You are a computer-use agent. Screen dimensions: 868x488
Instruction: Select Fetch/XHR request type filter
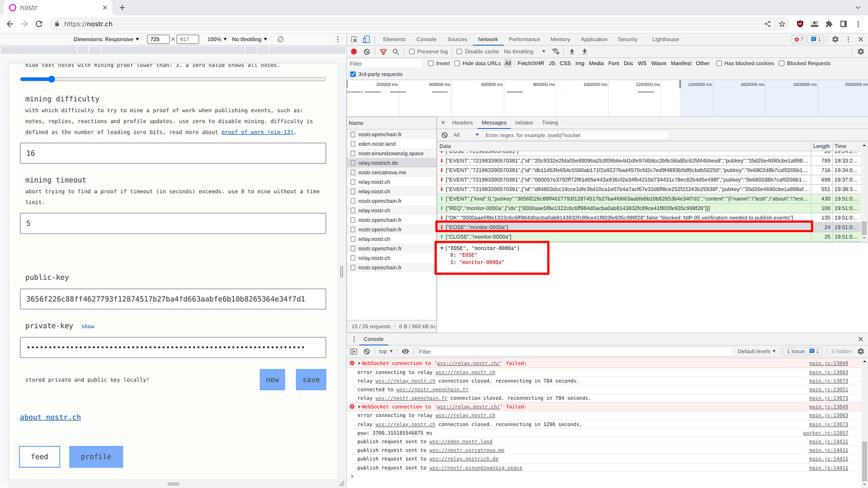coord(531,63)
